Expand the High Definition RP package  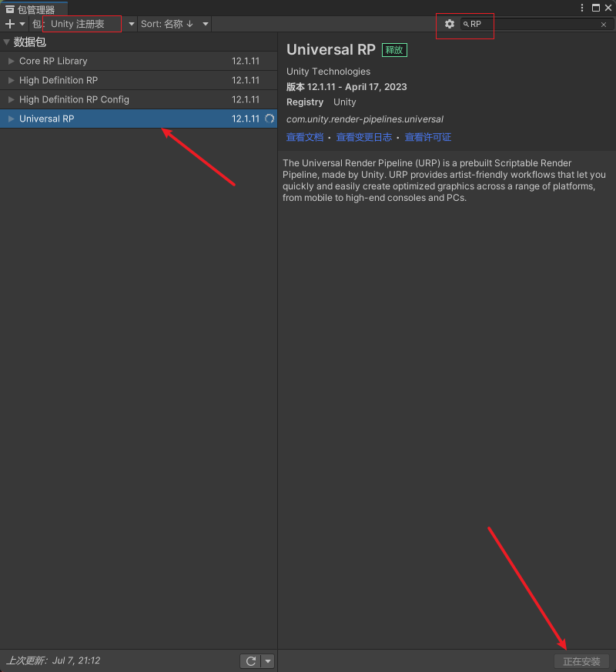click(11, 81)
